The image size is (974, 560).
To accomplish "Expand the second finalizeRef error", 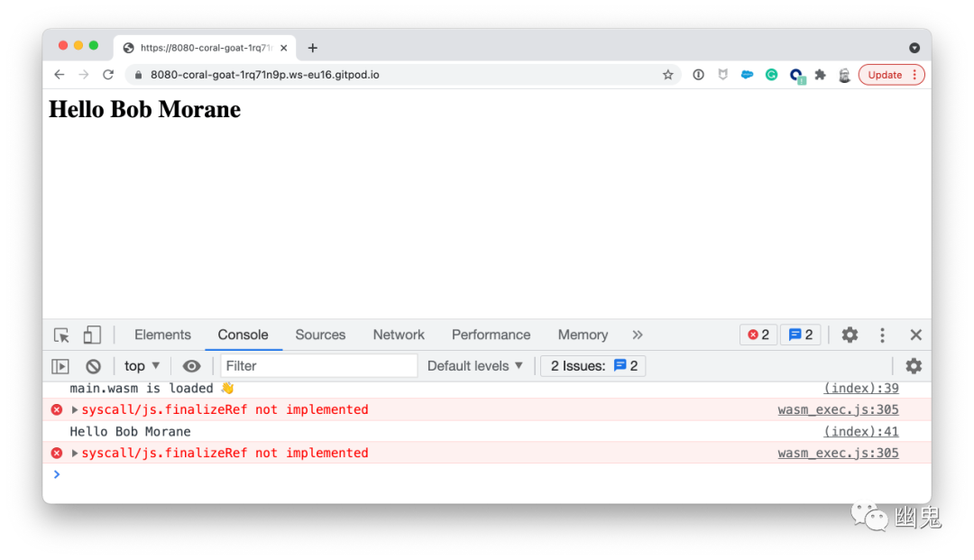I will click(x=75, y=454).
